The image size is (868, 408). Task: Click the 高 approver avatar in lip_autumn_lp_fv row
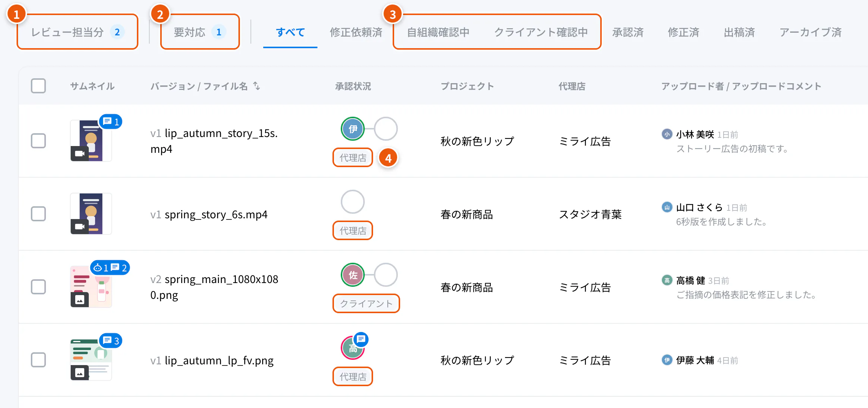click(352, 348)
